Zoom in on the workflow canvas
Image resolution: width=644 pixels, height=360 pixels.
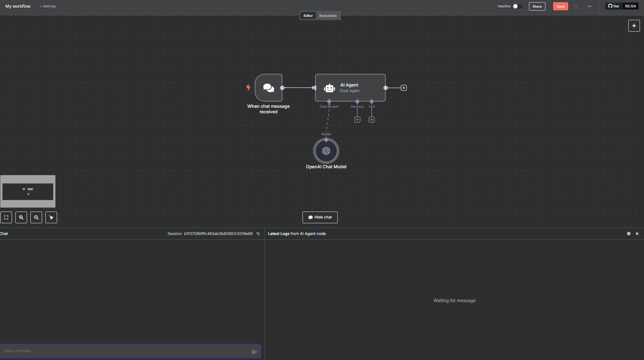pyautogui.click(x=21, y=217)
